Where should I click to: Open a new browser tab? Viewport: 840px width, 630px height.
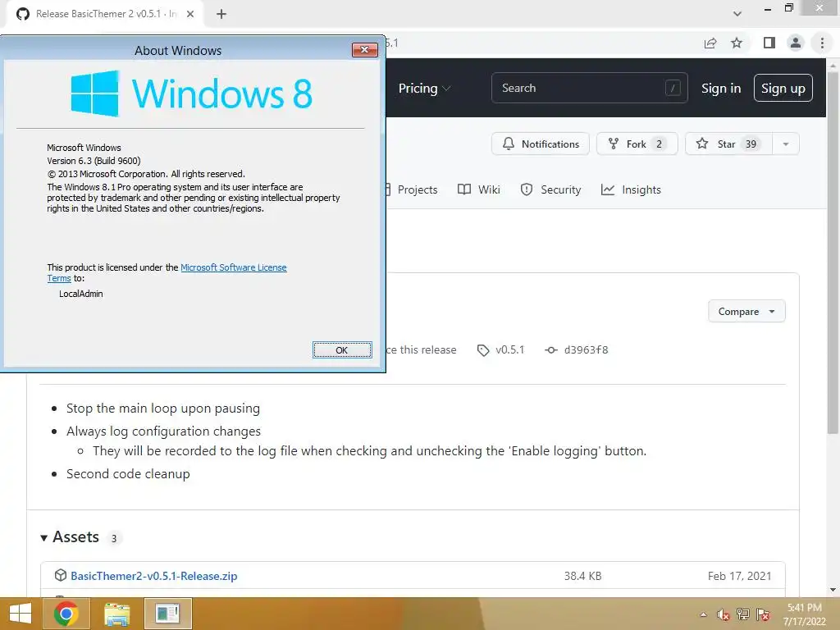pyautogui.click(x=221, y=14)
